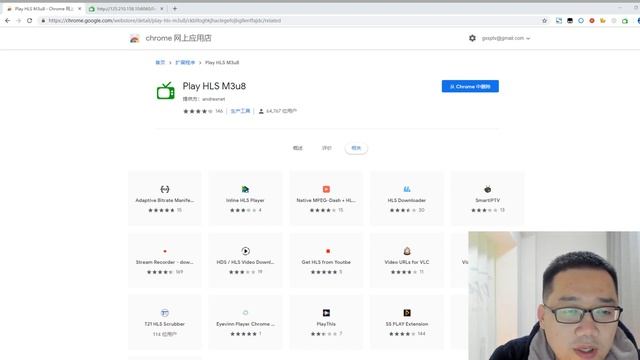This screenshot has height=360, width=640.
Task: Click the black extension icon in the toolbar
Action: pos(570,20)
